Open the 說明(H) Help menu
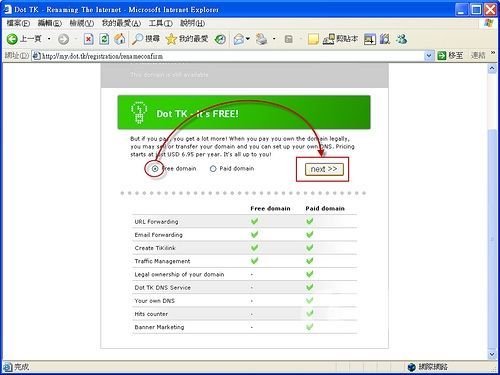The image size is (500, 375). pyautogui.click(x=192, y=23)
